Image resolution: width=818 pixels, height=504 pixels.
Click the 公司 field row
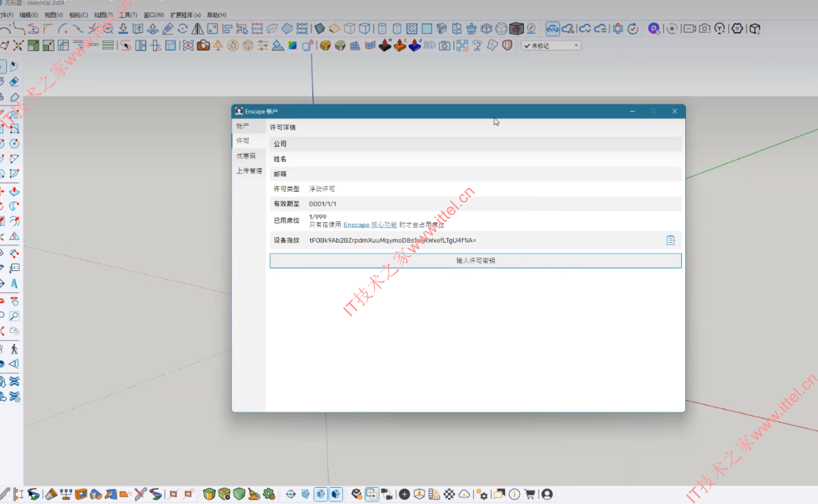coord(476,144)
